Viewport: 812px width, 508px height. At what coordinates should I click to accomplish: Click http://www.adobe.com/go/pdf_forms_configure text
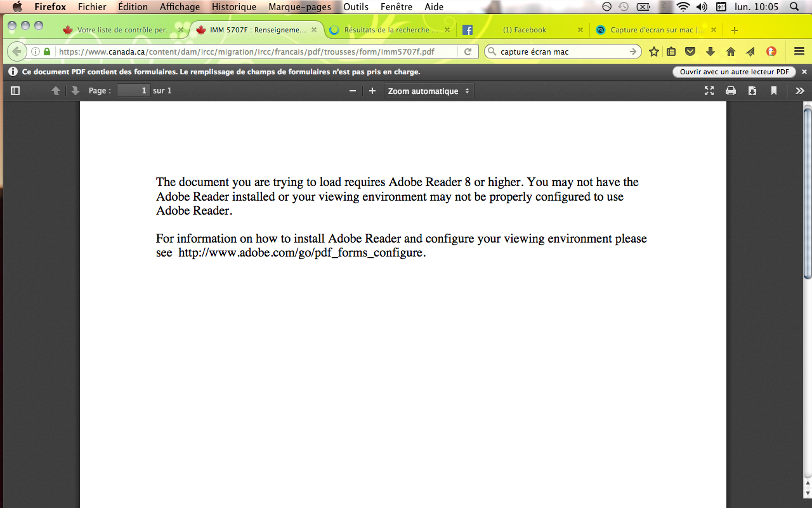click(x=300, y=253)
